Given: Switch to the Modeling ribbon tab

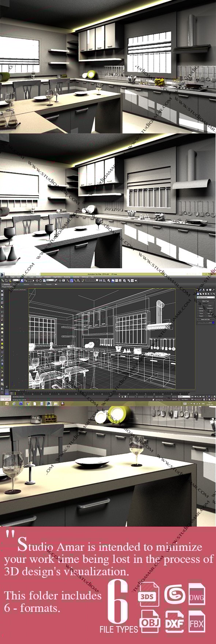Looking at the screenshot, I should (x=7, y=284).
